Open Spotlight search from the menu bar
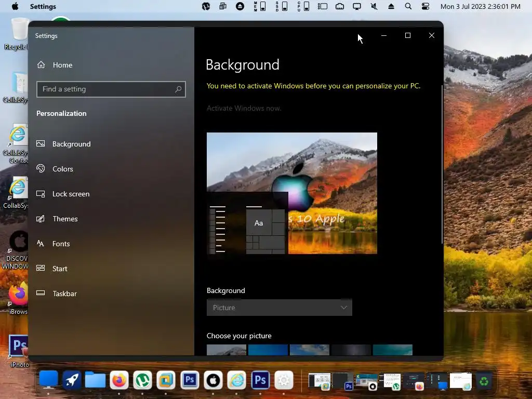 408,6
